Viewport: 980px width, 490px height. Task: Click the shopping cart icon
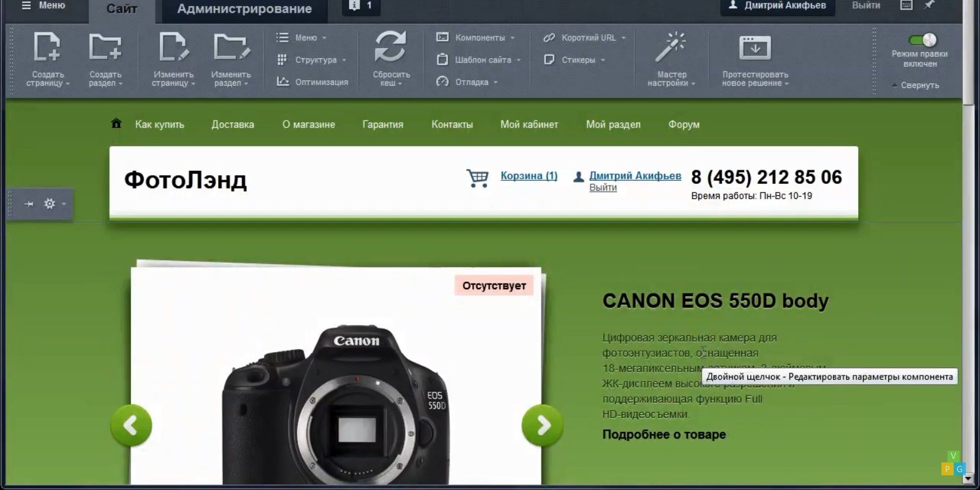(x=478, y=178)
